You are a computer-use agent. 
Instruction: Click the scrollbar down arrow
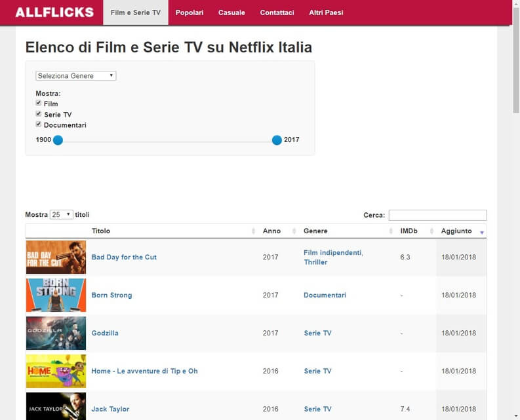pos(516,416)
